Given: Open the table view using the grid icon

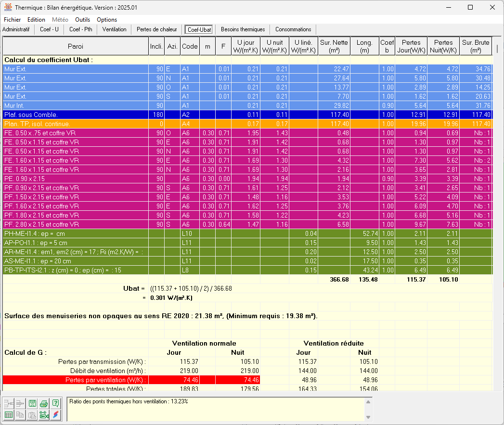Looking at the screenshot, I should coord(9,414).
